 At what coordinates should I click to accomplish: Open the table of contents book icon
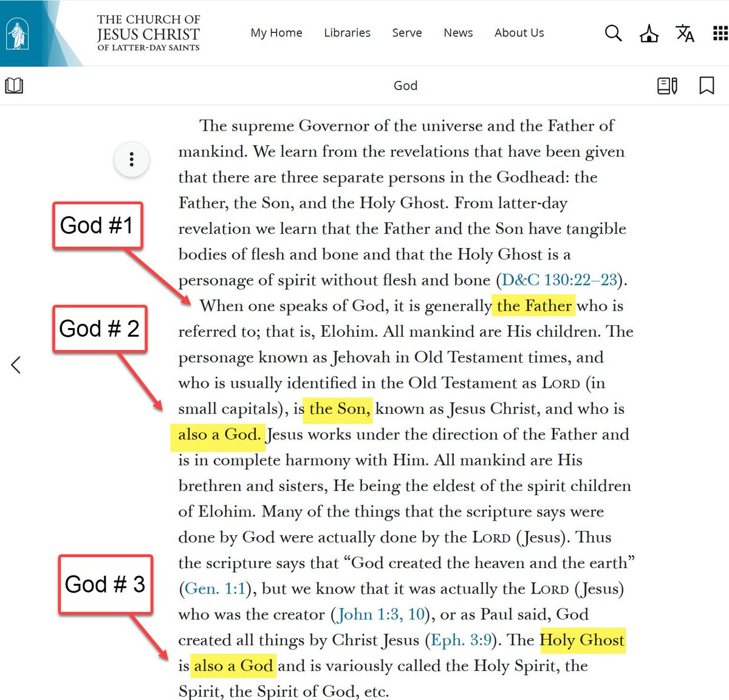coord(14,86)
